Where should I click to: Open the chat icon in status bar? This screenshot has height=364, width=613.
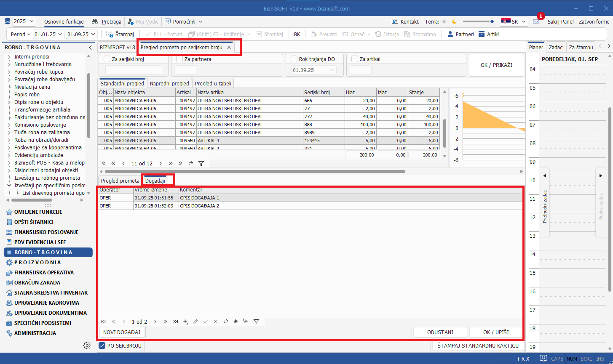[543, 359]
